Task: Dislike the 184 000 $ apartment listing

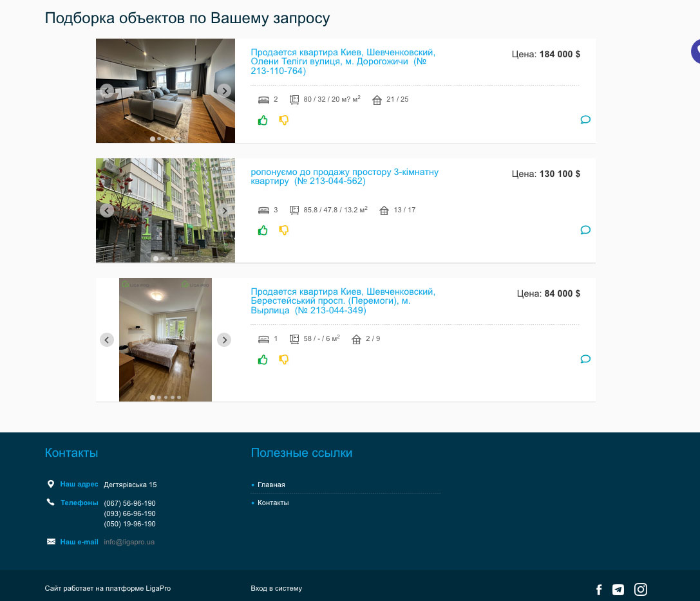Action: tap(284, 120)
